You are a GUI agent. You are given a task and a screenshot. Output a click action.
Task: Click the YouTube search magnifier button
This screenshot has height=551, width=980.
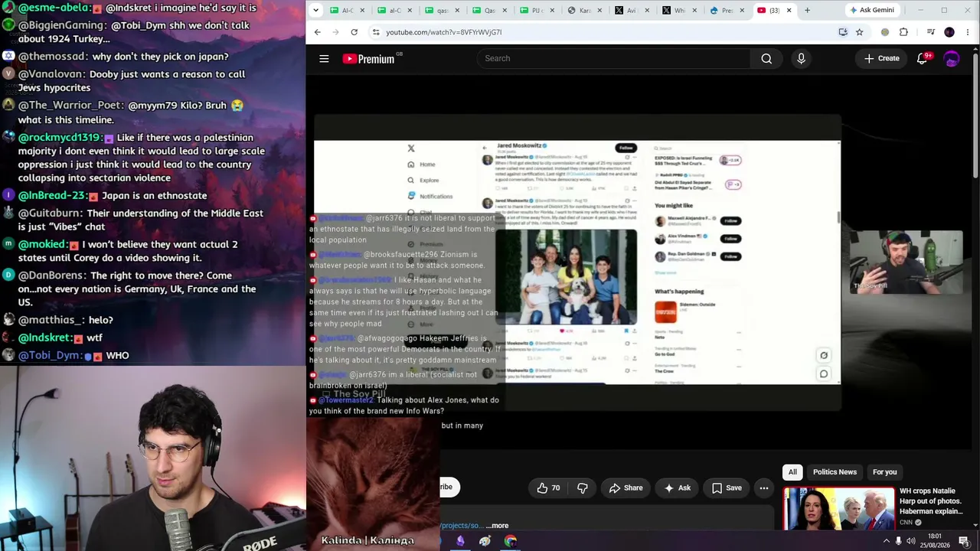click(766, 59)
